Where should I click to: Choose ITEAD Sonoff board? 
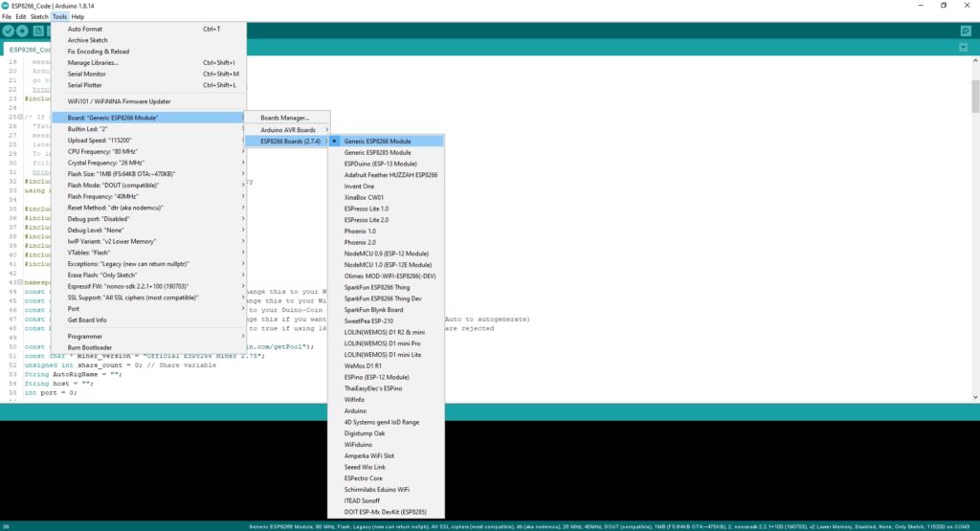pos(386,501)
